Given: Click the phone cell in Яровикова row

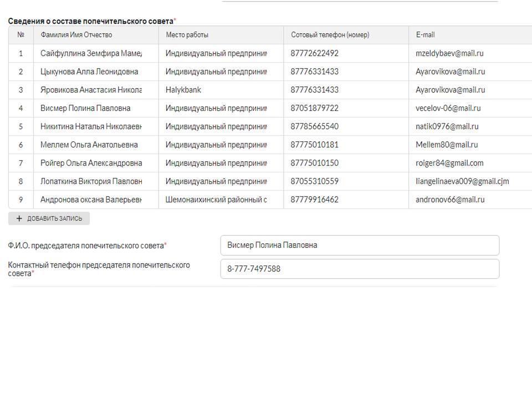Looking at the screenshot, I should tap(346, 90).
